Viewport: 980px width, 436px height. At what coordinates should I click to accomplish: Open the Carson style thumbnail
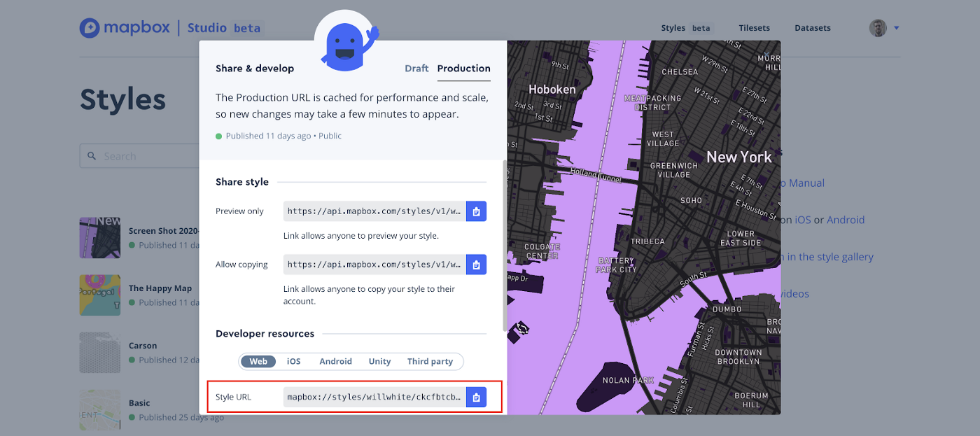[x=99, y=352]
